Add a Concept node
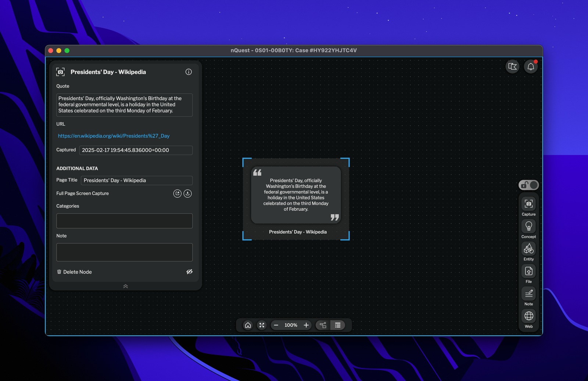 click(x=528, y=229)
